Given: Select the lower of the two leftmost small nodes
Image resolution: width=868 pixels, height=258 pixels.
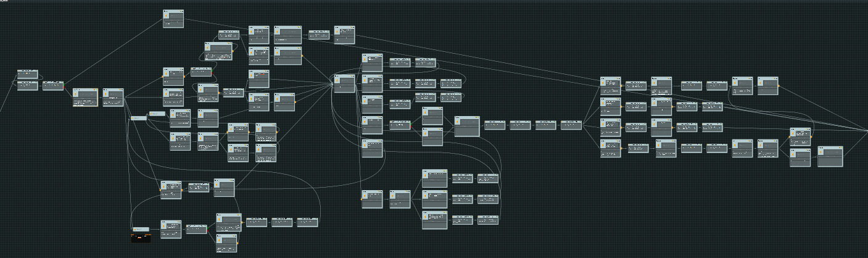Looking at the screenshot, I should (27, 85).
